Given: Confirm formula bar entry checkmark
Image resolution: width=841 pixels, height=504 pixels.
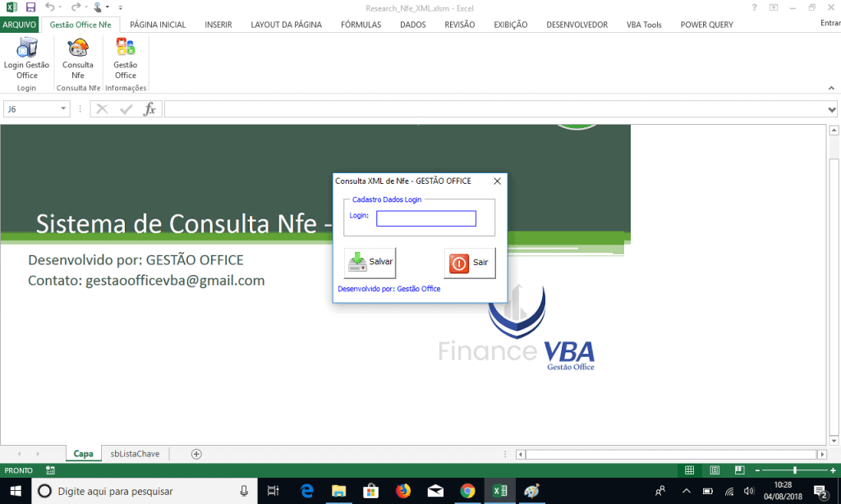Looking at the screenshot, I should pyautogui.click(x=126, y=109).
